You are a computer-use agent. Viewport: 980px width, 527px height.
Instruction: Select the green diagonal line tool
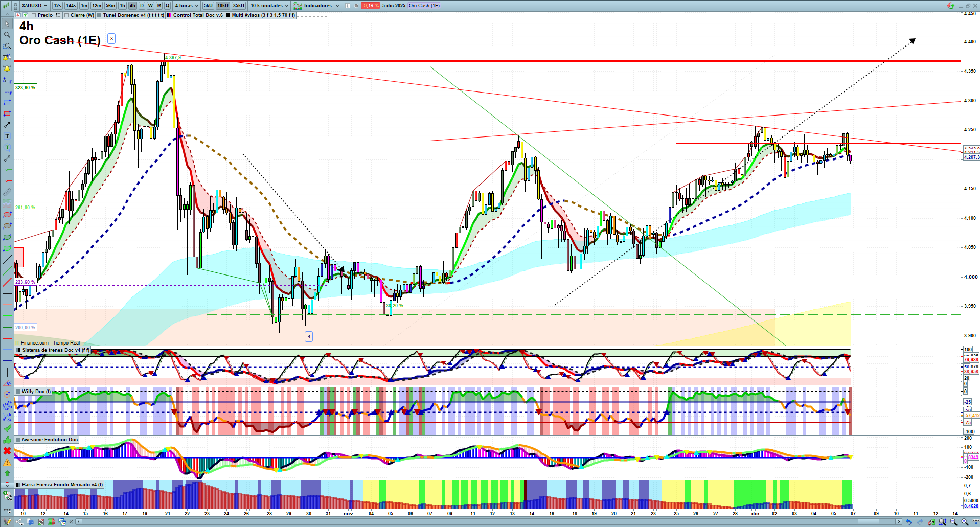click(7, 271)
